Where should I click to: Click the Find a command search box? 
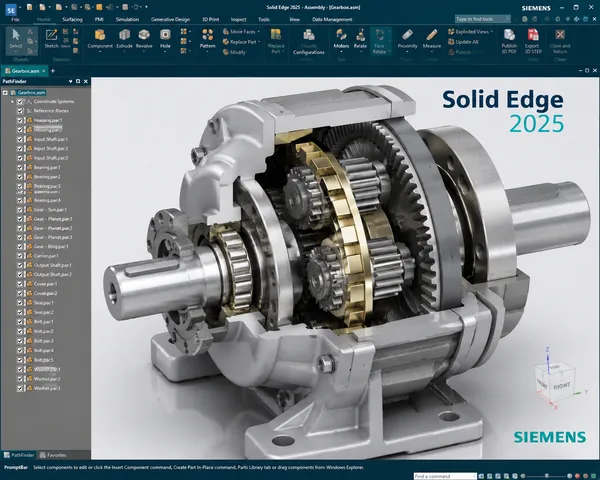tap(445, 476)
